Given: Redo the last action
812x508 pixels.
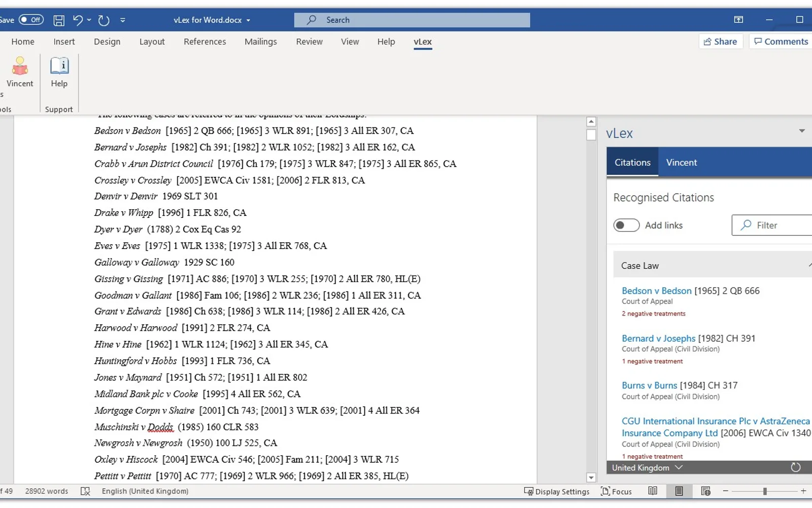Looking at the screenshot, I should point(104,20).
